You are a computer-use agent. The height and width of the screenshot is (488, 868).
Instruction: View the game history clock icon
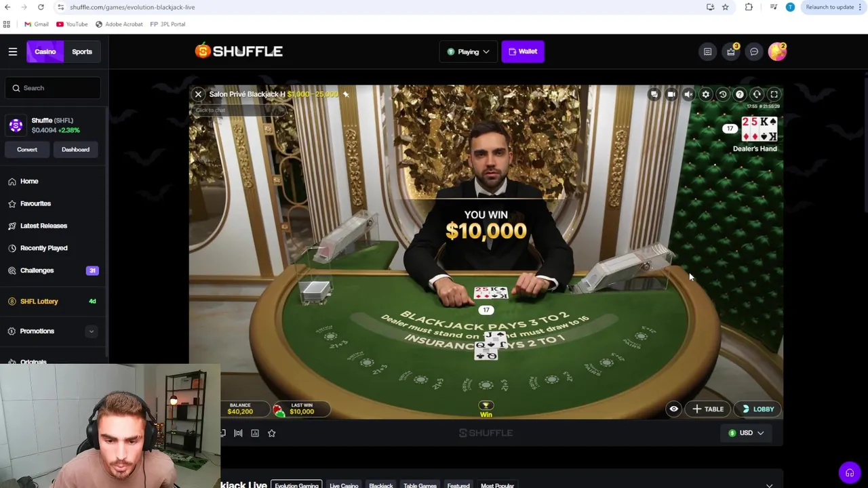point(722,94)
